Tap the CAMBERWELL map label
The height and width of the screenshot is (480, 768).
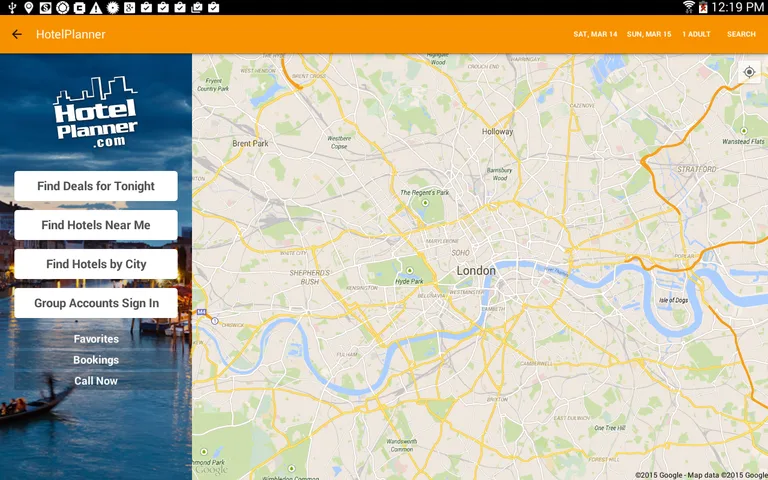point(536,364)
